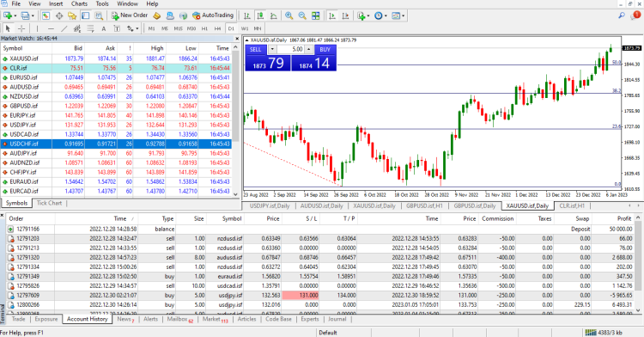Open the Strategy Tester icon

pos(99,15)
